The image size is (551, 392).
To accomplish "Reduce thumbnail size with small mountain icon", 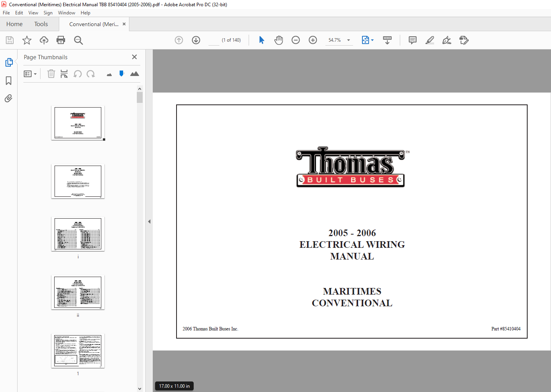I will pyautogui.click(x=109, y=74).
